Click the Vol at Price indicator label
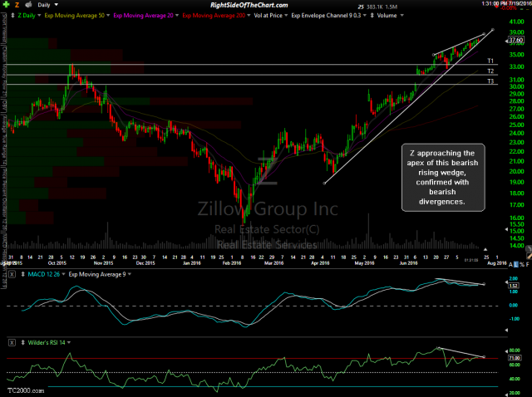The height and width of the screenshot is (397, 532). point(268,15)
